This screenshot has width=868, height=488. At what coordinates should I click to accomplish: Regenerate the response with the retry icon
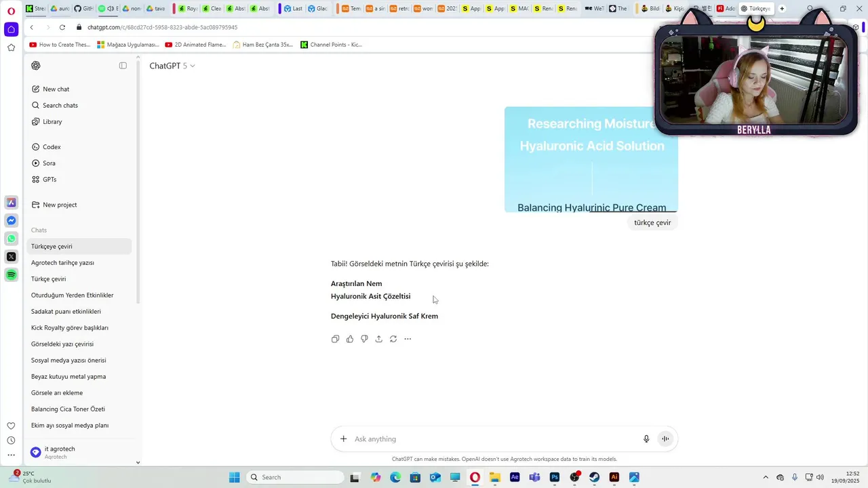(x=393, y=339)
